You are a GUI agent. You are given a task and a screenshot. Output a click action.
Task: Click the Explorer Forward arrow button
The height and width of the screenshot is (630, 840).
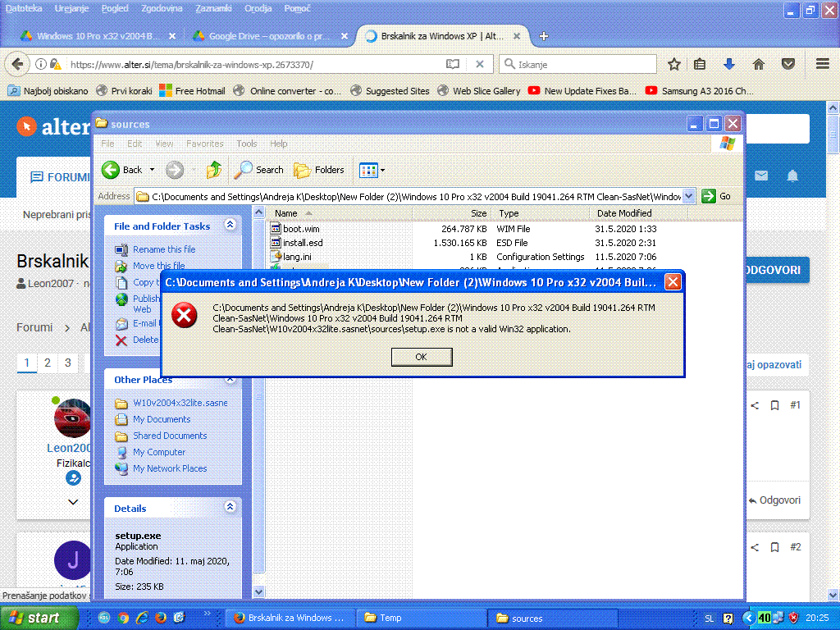click(x=175, y=170)
